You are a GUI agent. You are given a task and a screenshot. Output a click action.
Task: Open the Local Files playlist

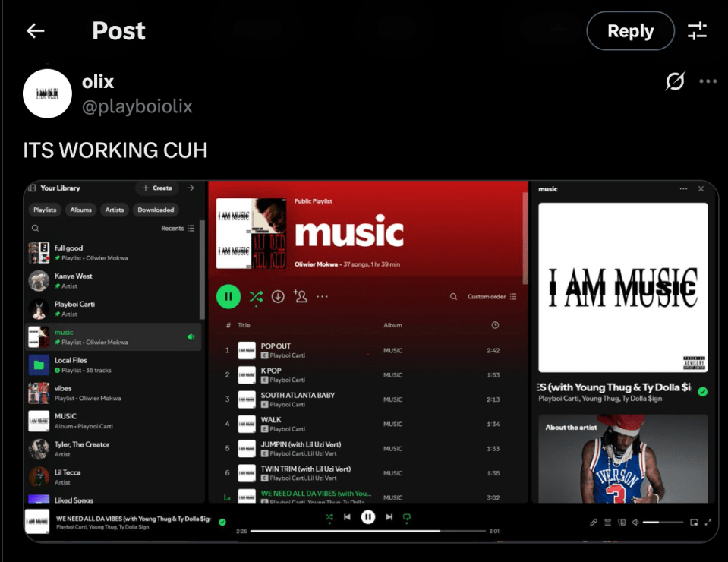point(114,365)
